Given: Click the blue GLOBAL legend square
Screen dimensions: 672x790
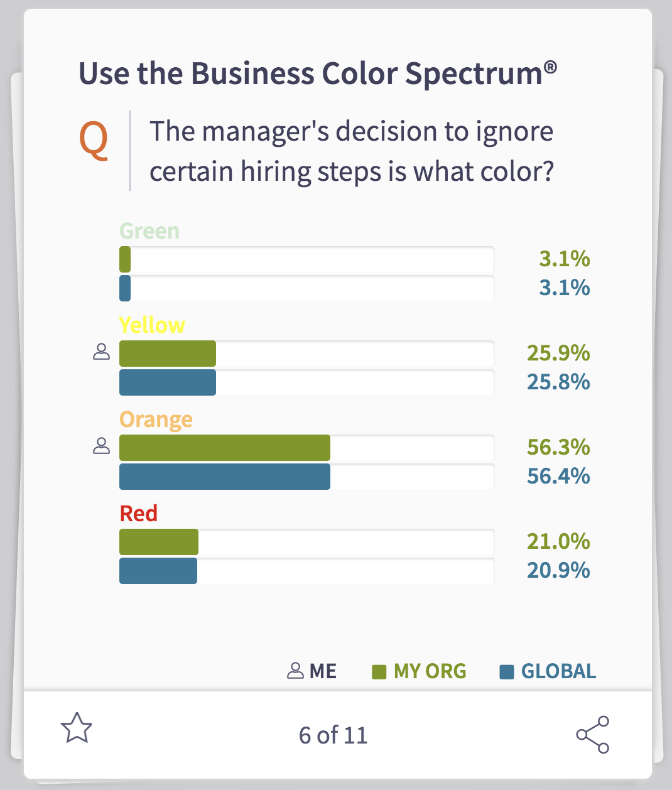Looking at the screenshot, I should (506, 671).
